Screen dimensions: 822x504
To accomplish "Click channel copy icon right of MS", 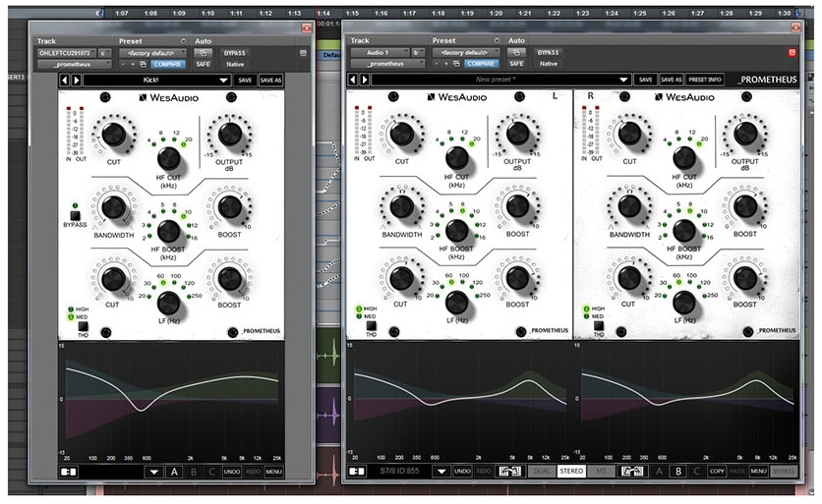I will [632, 471].
